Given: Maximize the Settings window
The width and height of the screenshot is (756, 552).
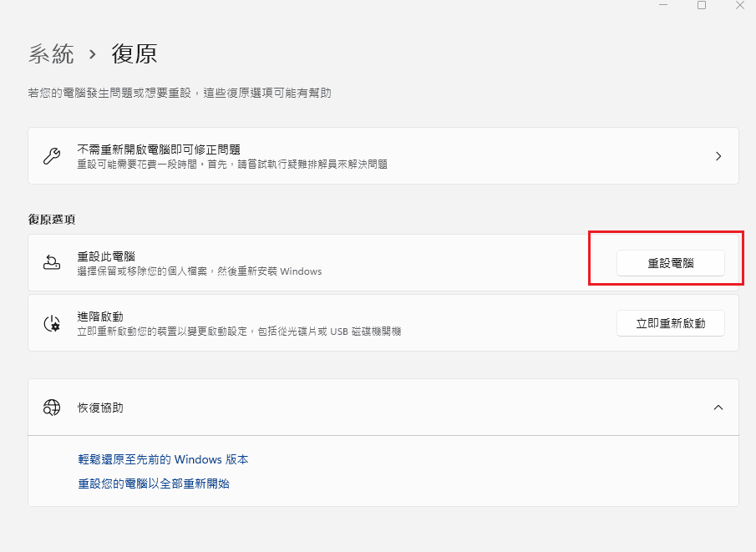Looking at the screenshot, I should [702, 5].
